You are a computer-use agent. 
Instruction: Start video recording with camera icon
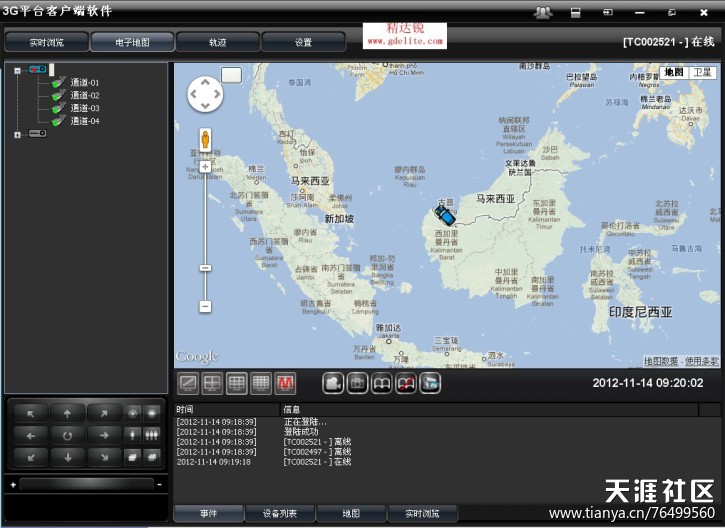tap(333, 383)
